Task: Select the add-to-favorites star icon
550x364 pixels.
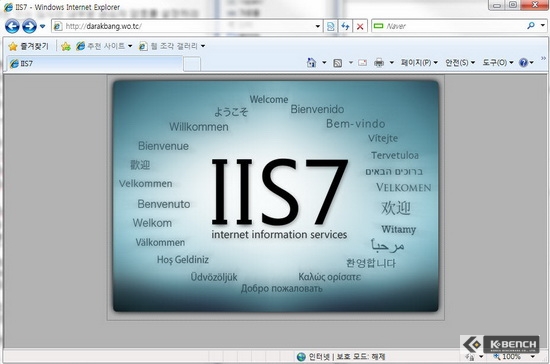Action: pos(66,46)
